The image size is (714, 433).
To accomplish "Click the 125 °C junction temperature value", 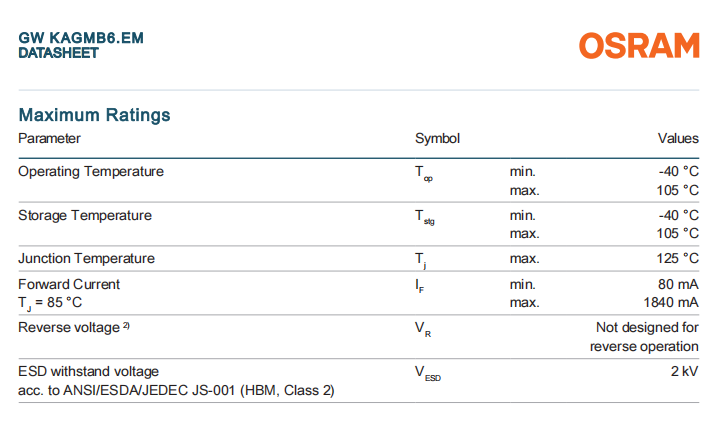I will point(676,258).
